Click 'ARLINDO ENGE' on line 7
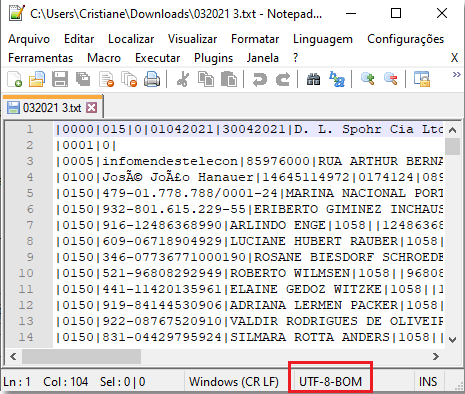Viewport: 465px width, 394px height. pyautogui.click(x=278, y=225)
